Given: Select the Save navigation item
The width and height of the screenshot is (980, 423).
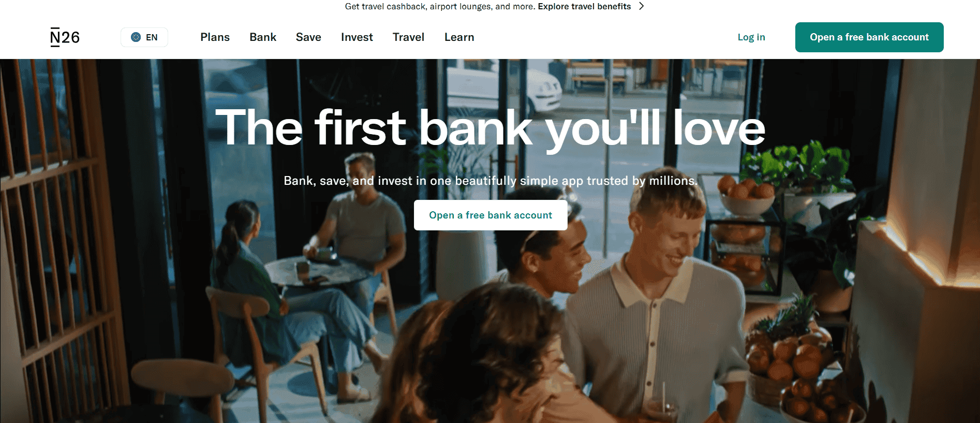Looking at the screenshot, I should pos(308,37).
